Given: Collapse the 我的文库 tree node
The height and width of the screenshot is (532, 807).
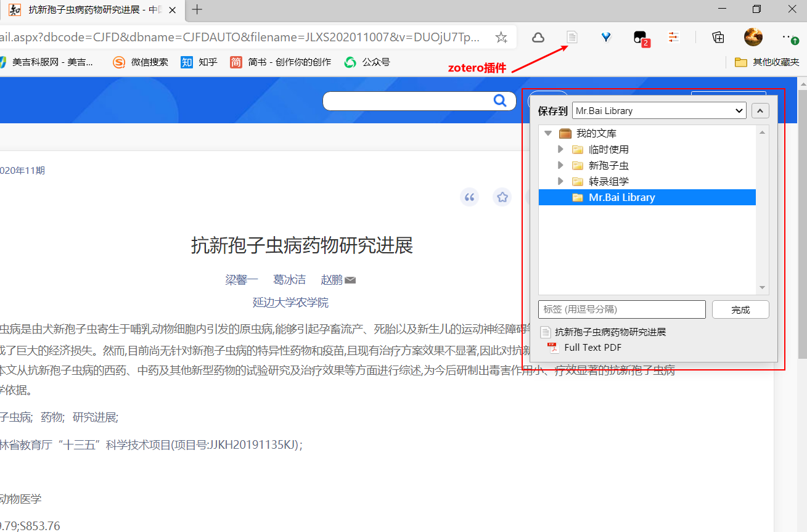Looking at the screenshot, I should point(547,133).
